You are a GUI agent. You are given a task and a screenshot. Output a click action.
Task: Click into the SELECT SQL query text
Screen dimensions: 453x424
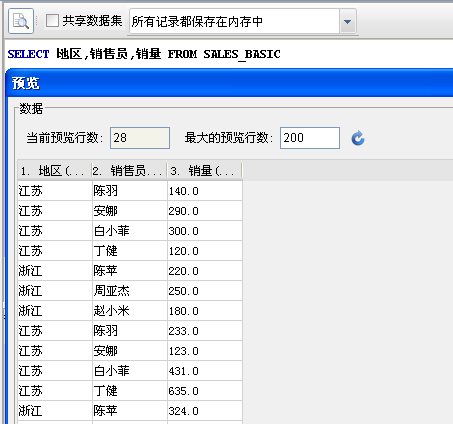point(144,54)
